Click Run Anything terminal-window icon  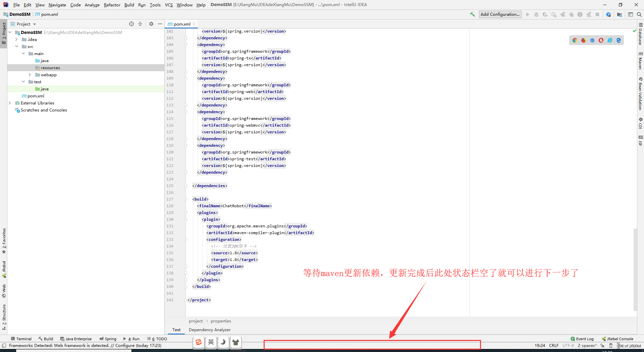(x=631, y=14)
